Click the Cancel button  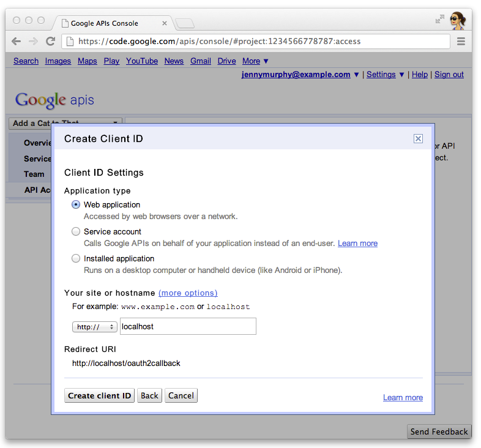(181, 396)
